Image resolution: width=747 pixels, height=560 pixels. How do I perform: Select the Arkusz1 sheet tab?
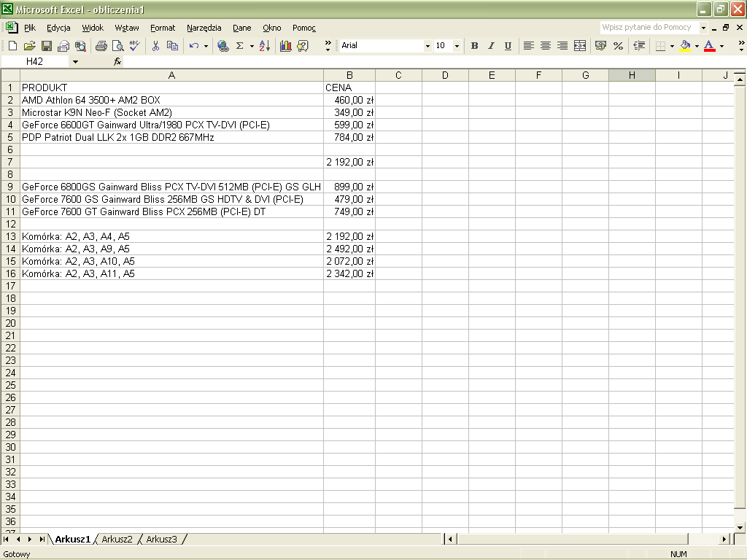click(x=72, y=539)
